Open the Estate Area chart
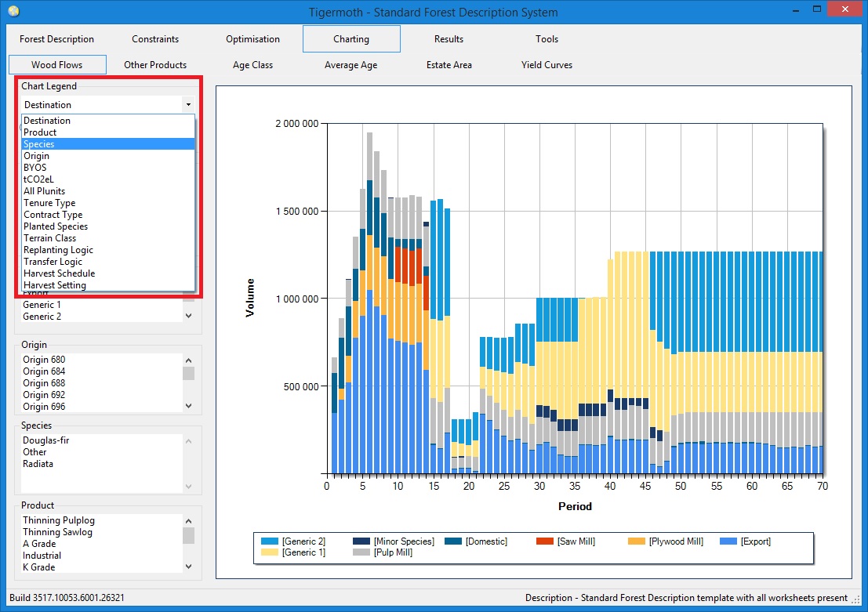 (449, 65)
